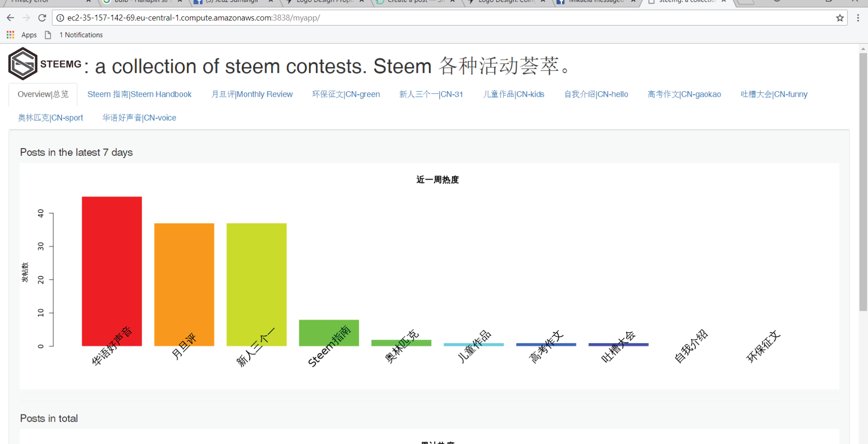Open the CN-hello tab

(596, 94)
